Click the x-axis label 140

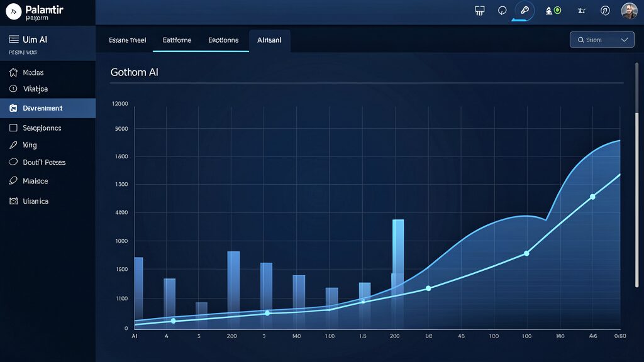(297, 336)
